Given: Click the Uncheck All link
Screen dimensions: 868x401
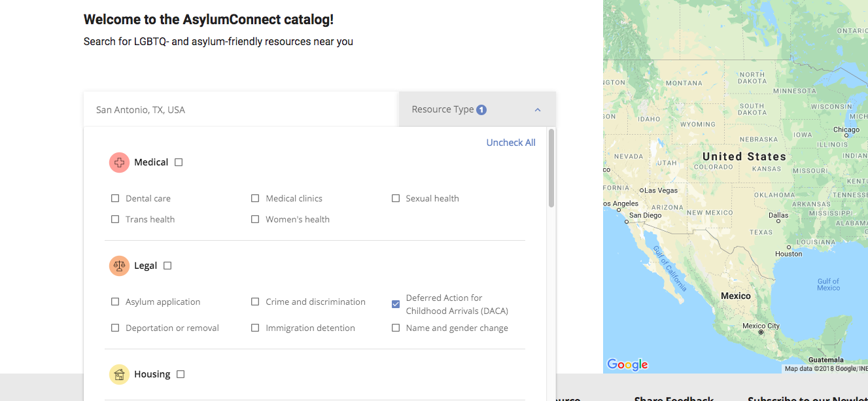Looking at the screenshot, I should coord(511,143).
